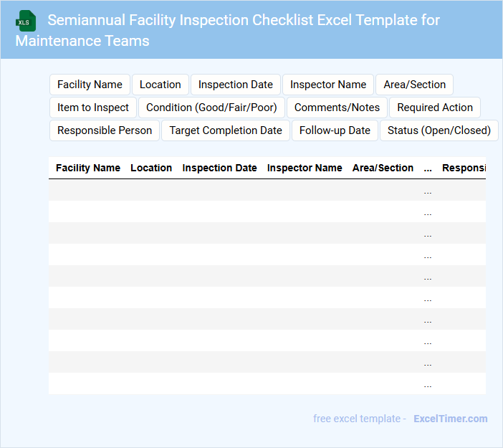Click the Required Action tag
Viewport: 503px width, 448px height.
tap(435, 108)
